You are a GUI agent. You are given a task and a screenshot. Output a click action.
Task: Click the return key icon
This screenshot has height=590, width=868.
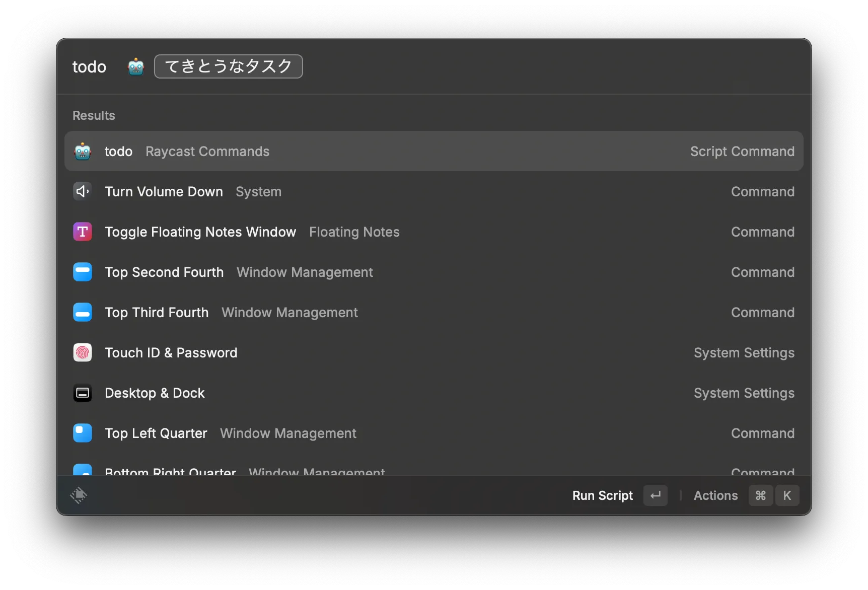656,495
